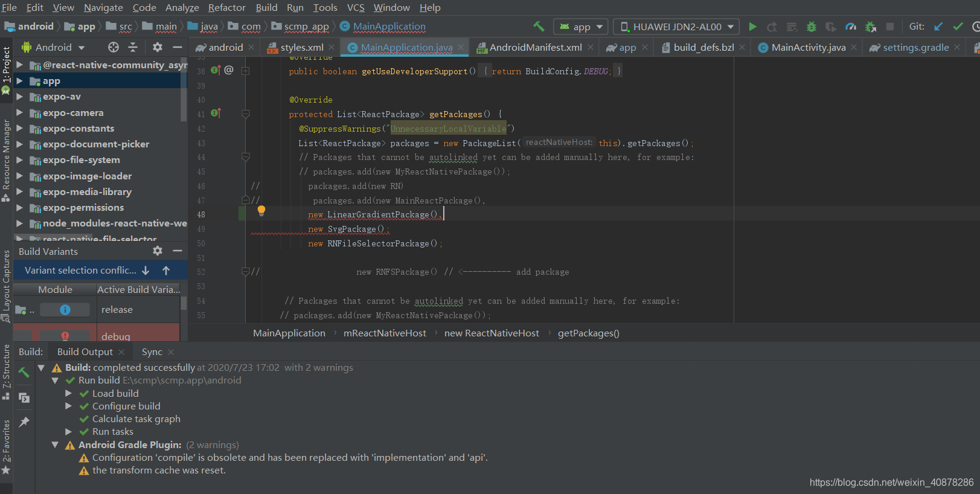Toggle fold marker at line 52
The height and width of the screenshot is (494, 980).
(x=246, y=272)
